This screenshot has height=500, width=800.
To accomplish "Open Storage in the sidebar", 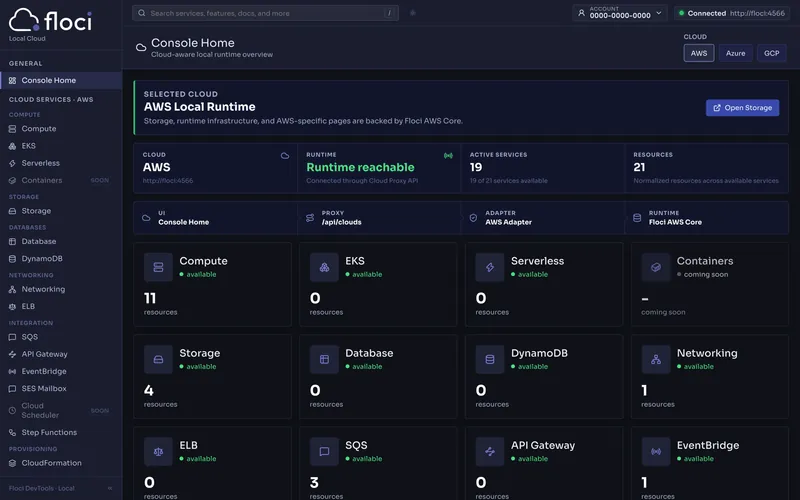I will (61, 211).
